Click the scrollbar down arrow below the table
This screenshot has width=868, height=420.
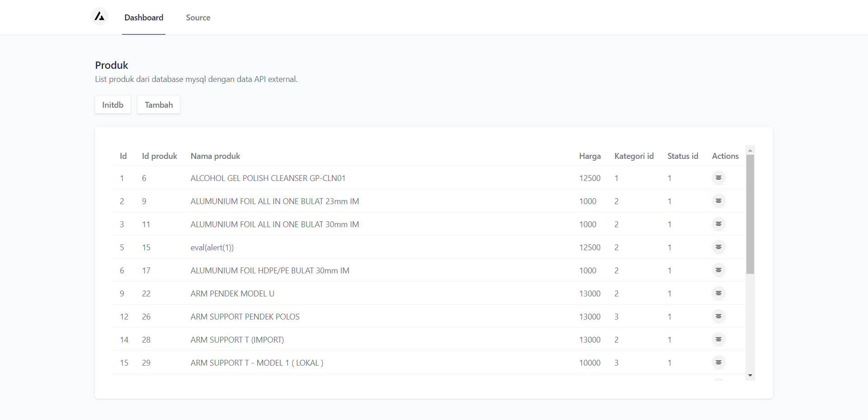click(x=750, y=375)
